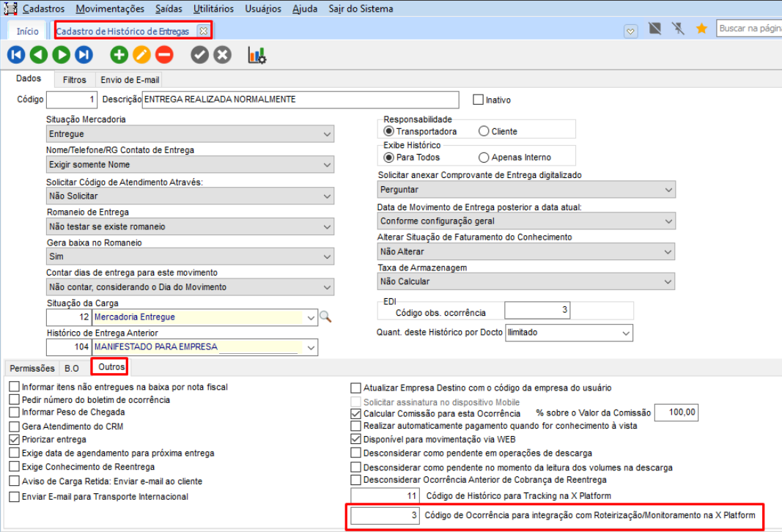Open the Cadastros menu
The height and width of the screenshot is (532, 782).
(x=43, y=9)
